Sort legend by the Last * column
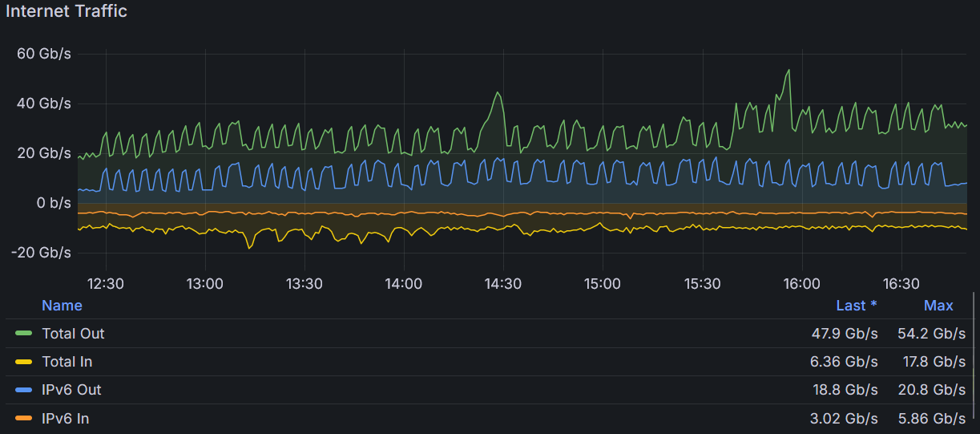This screenshot has width=980, height=434. [x=856, y=306]
